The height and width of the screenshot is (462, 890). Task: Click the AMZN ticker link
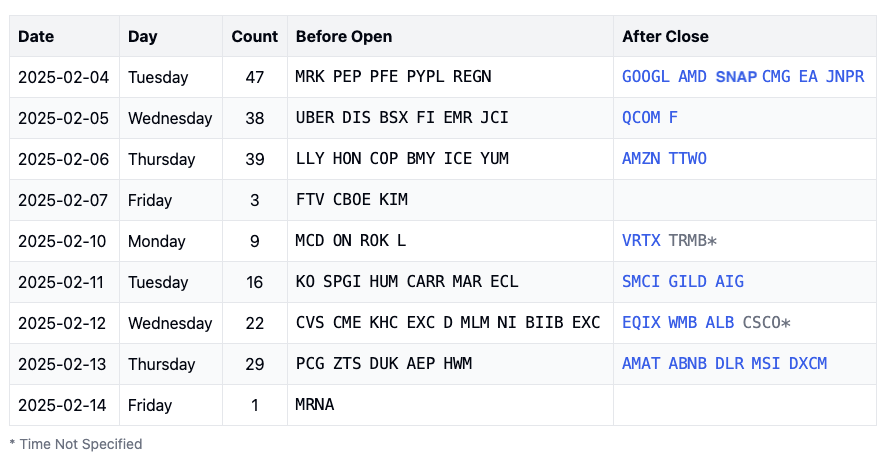coord(641,159)
